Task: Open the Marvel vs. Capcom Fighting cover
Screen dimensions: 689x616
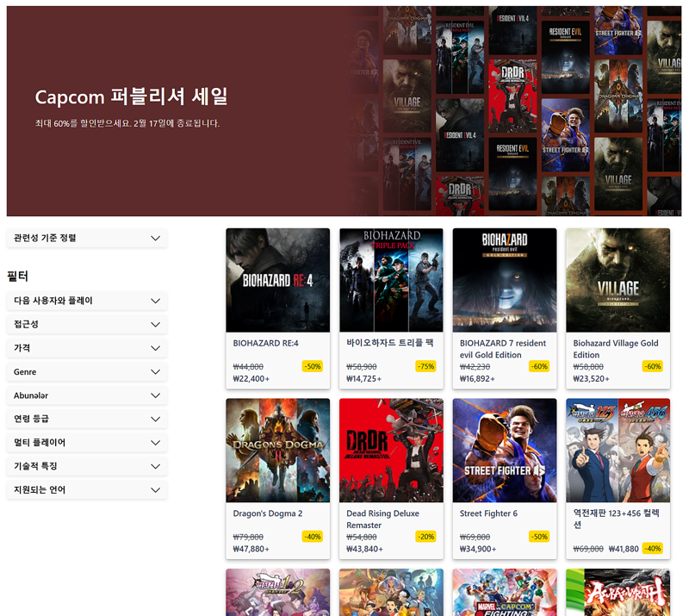Action: tap(505, 592)
